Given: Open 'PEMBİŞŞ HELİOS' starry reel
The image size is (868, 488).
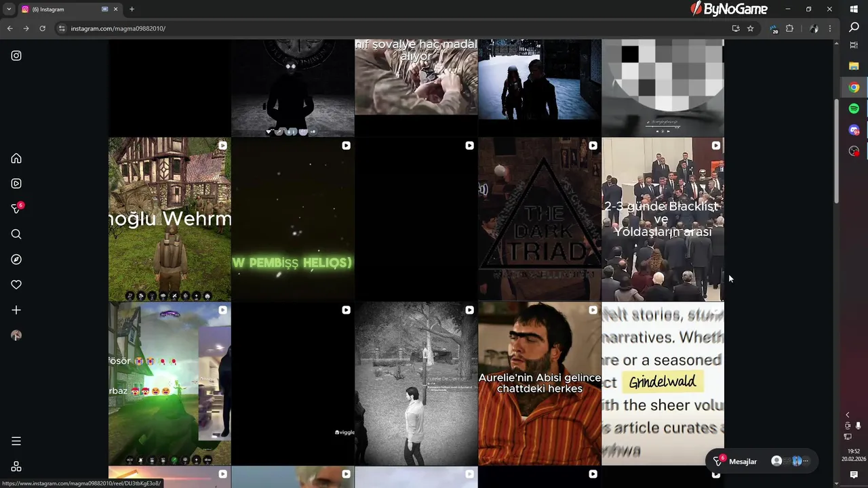Looking at the screenshot, I should coord(293,219).
